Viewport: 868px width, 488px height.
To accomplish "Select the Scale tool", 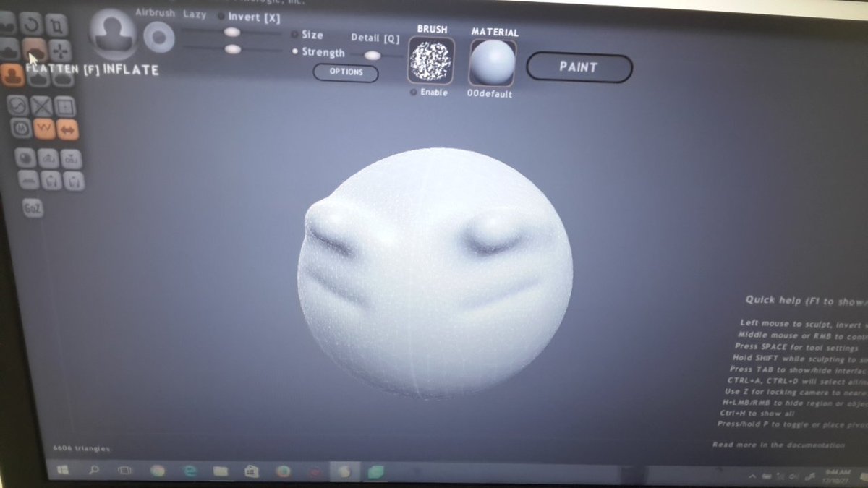I will coord(57,25).
